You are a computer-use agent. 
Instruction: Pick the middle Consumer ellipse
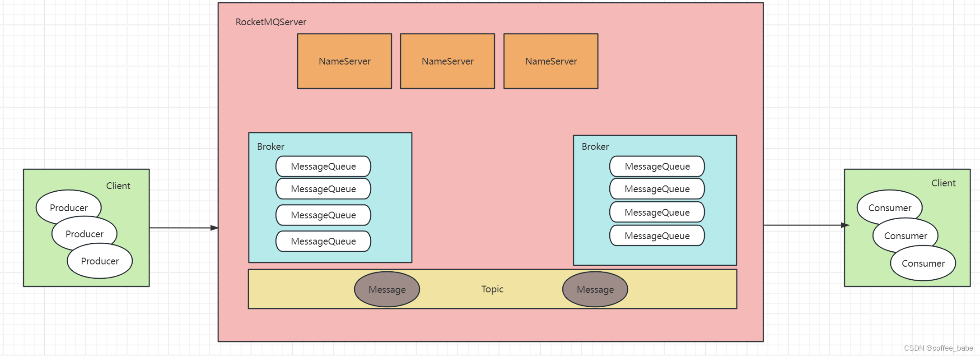coord(905,236)
